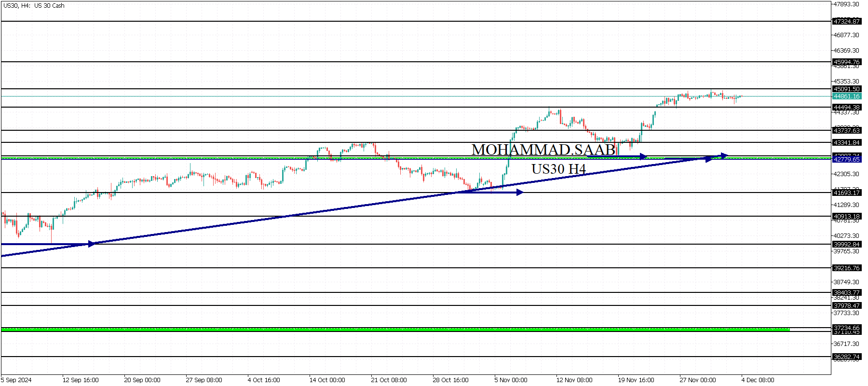The width and height of the screenshot is (868, 386).
Task: Click the 21 Oct 08:00 time label
Action: [389, 380]
